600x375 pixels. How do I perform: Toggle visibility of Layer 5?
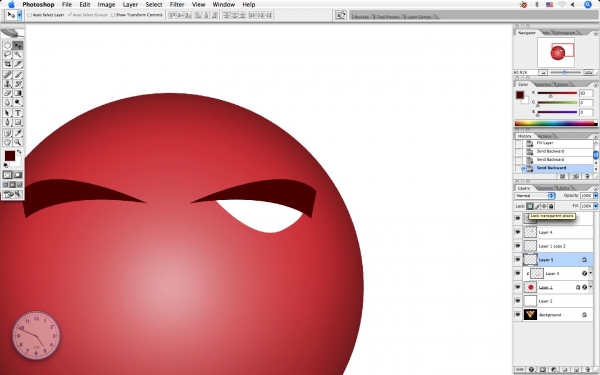coord(518,260)
